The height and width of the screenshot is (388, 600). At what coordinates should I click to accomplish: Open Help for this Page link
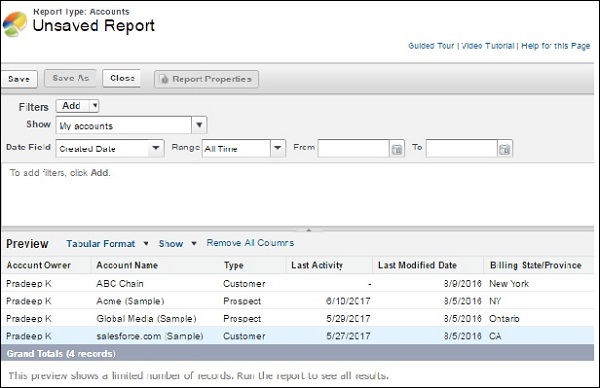pyautogui.click(x=556, y=46)
